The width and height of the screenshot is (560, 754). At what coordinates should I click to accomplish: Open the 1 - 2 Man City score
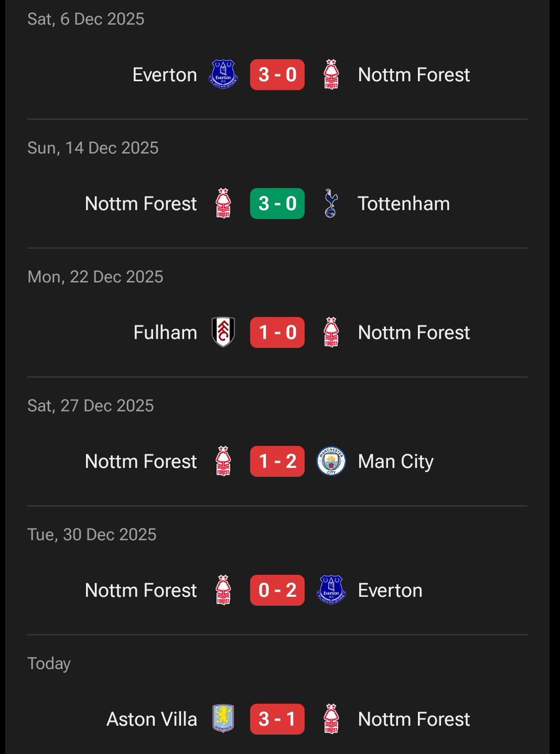[277, 461]
